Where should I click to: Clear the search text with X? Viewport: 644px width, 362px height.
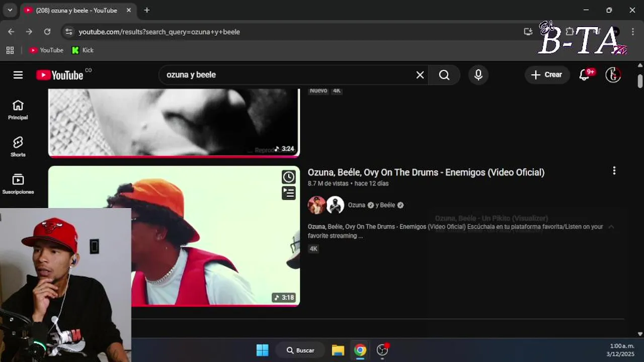click(x=420, y=75)
